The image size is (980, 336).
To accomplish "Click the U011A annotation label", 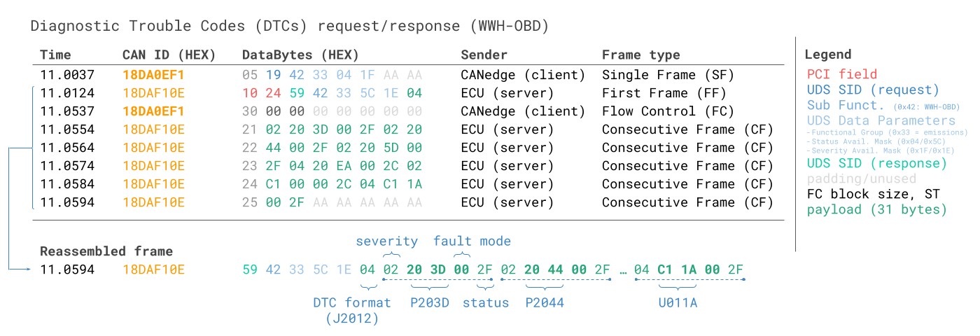I will click(x=678, y=303).
